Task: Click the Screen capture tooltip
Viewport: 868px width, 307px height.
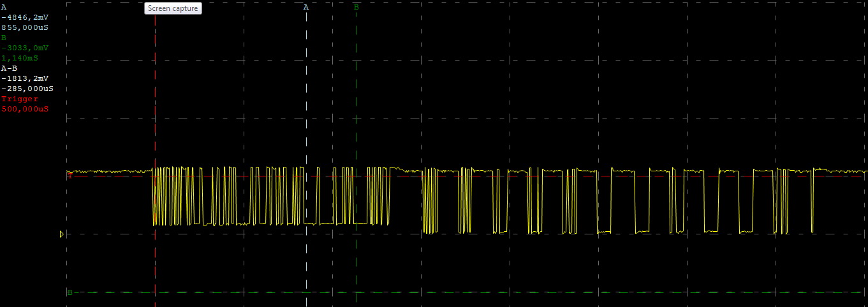Action: pos(173,8)
